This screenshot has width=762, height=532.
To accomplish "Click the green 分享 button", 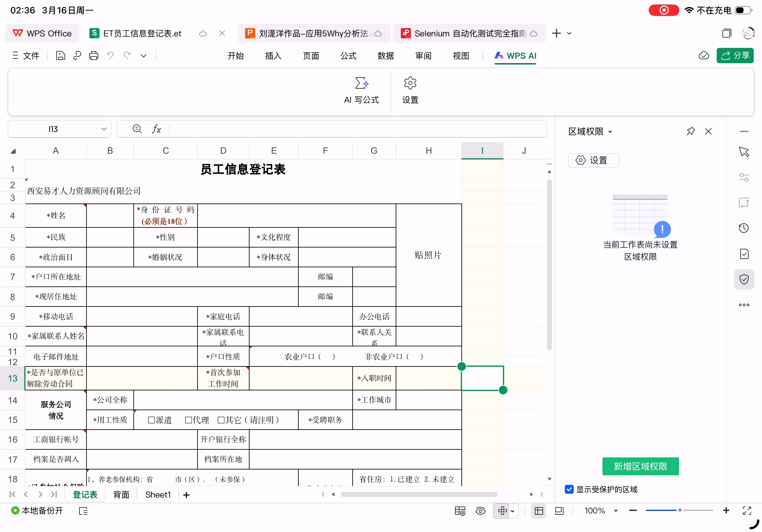I will [x=735, y=55].
